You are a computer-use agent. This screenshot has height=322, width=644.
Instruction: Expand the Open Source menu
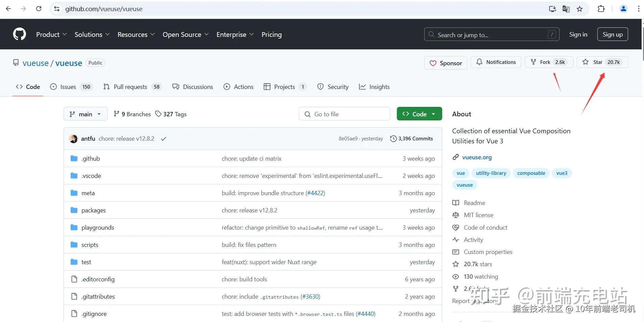coord(186,34)
